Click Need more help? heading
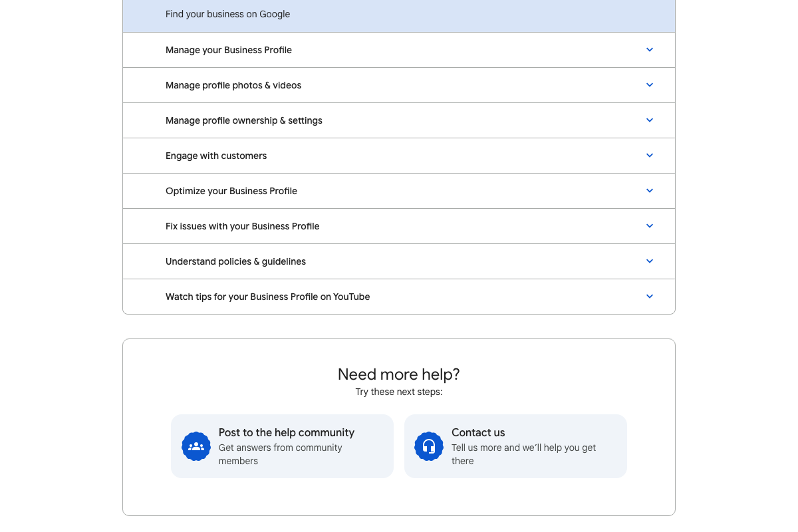Image resolution: width=798 pixels, height=532 pixels. tap(399, 374)
